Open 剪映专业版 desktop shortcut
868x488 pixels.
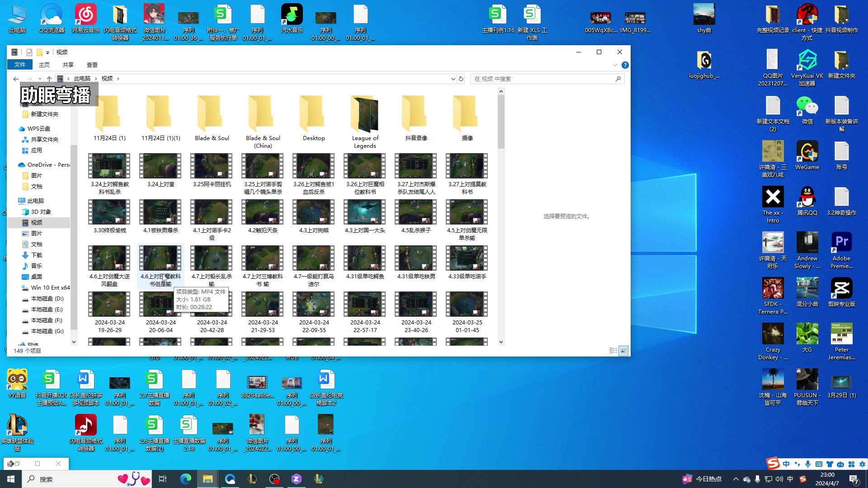point(841,292)
